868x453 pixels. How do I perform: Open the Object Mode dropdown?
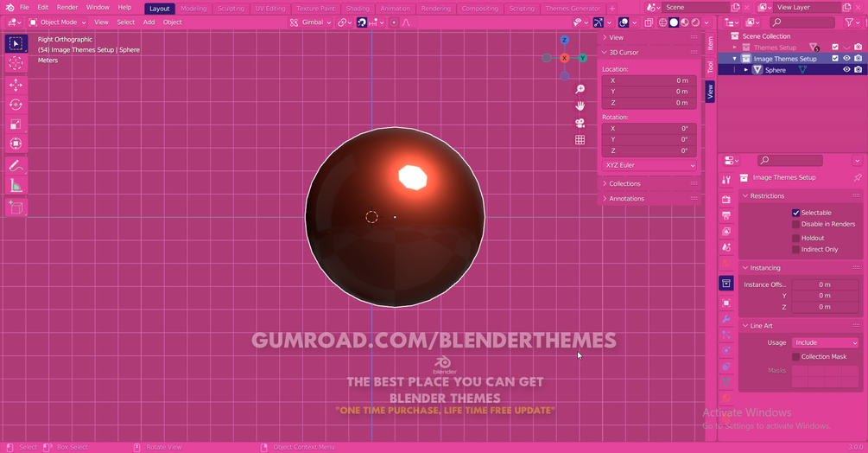[58, 22]
